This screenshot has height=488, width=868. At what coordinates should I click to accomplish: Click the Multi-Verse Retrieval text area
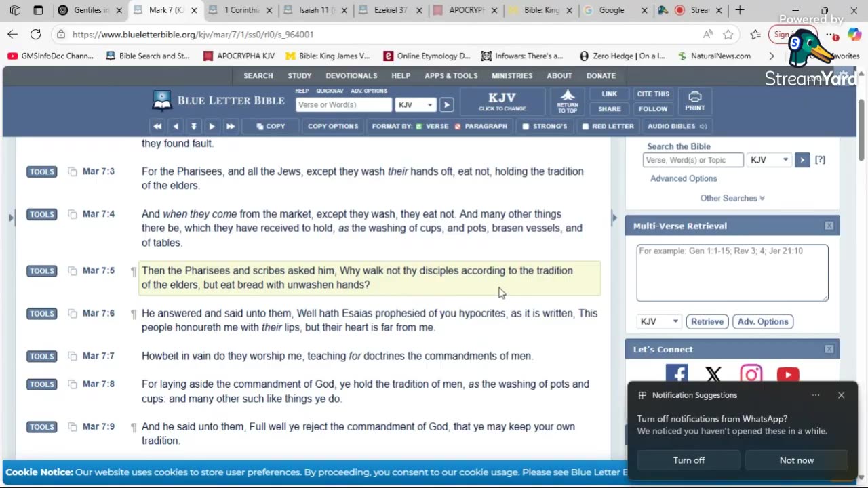click(x=732, y=272)
